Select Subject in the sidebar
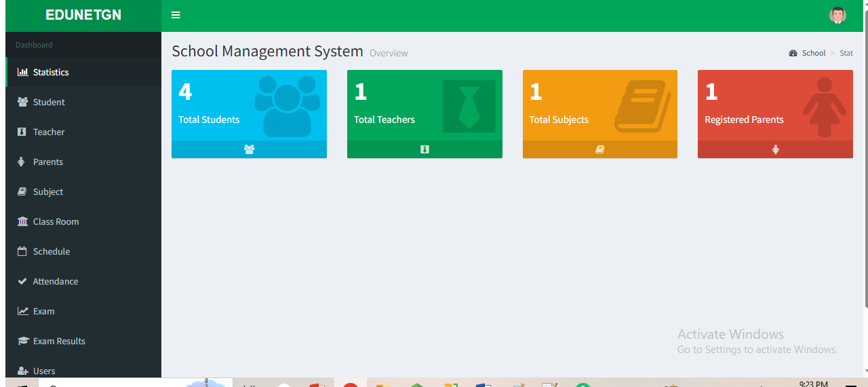This screenshot has width=868, height=387. pyautogui.click(x=48, y=191)
